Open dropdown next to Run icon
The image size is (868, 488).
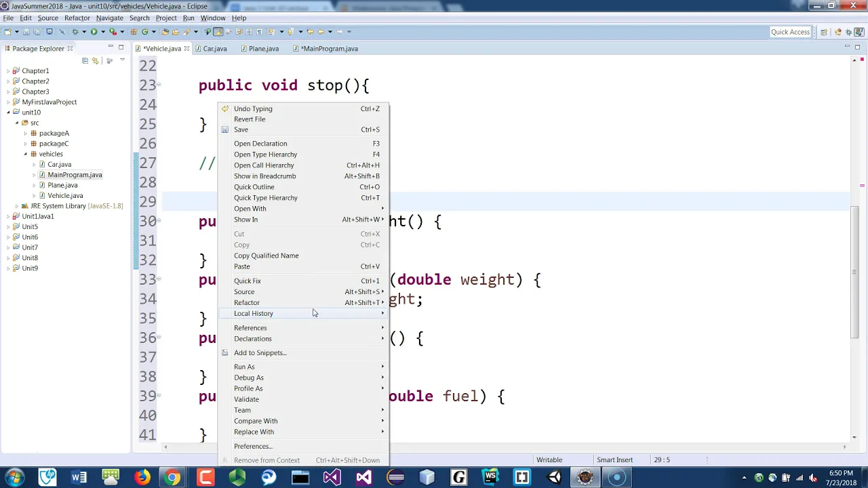(x=103, y=32)
